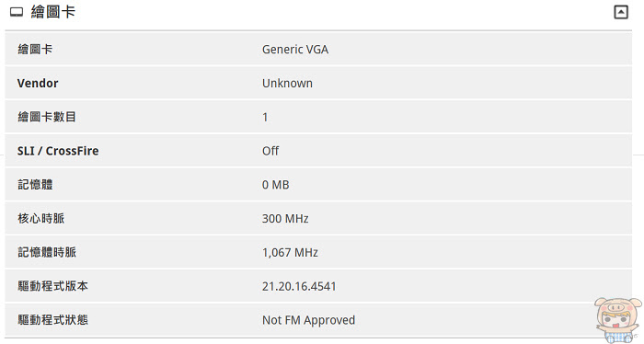
Task: Select the 驅動程式版本 row label
Action: 52,286
